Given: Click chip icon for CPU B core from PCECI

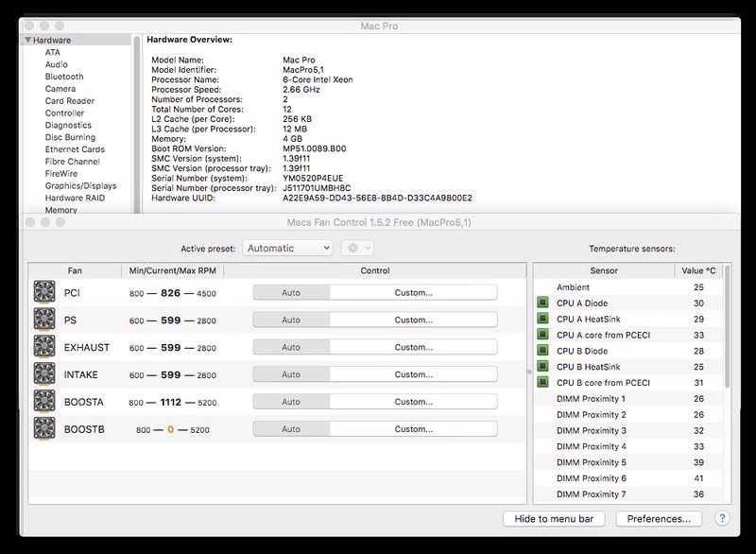Looking at the screenshot, I should (542, 382).
